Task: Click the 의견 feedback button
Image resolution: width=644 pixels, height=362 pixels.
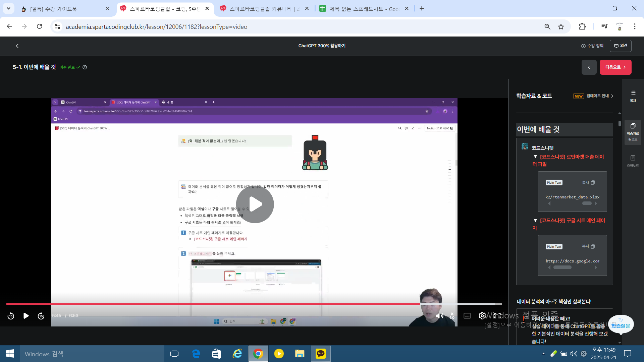Action: point(621,46)
